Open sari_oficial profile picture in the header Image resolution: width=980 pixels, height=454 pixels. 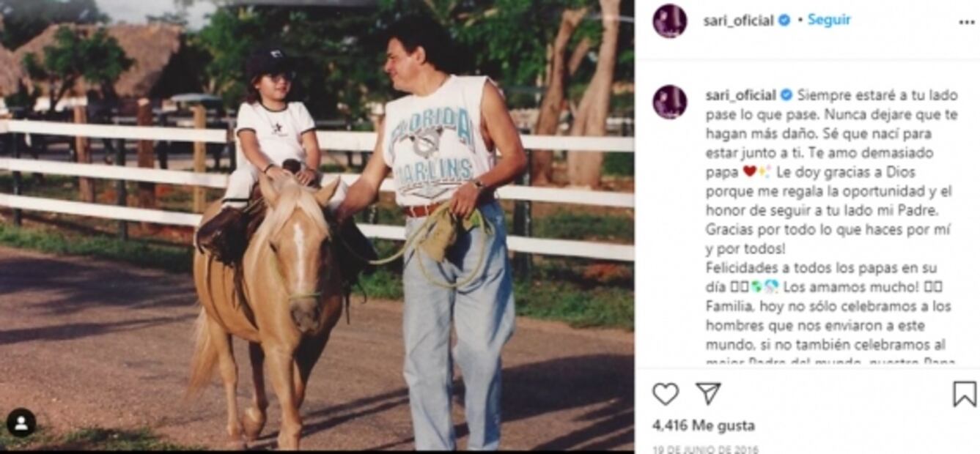tap(670, 21)
